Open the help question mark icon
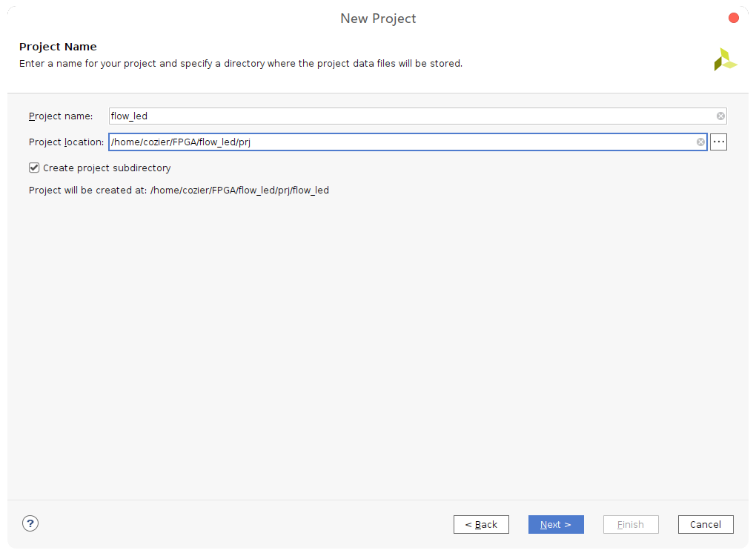This screenshot has width=756, height=556. tap(30, 523)
